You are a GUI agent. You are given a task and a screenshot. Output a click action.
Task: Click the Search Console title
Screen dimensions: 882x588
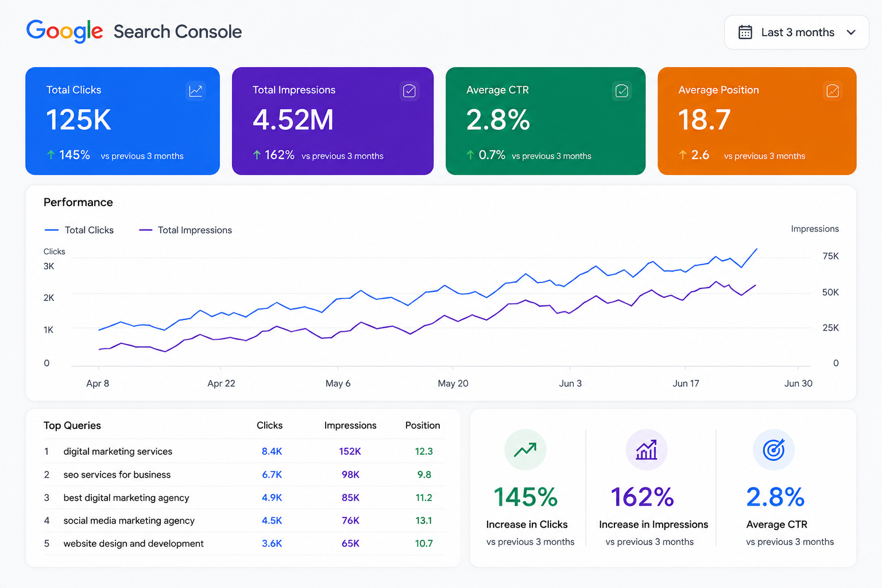point(177,32)
